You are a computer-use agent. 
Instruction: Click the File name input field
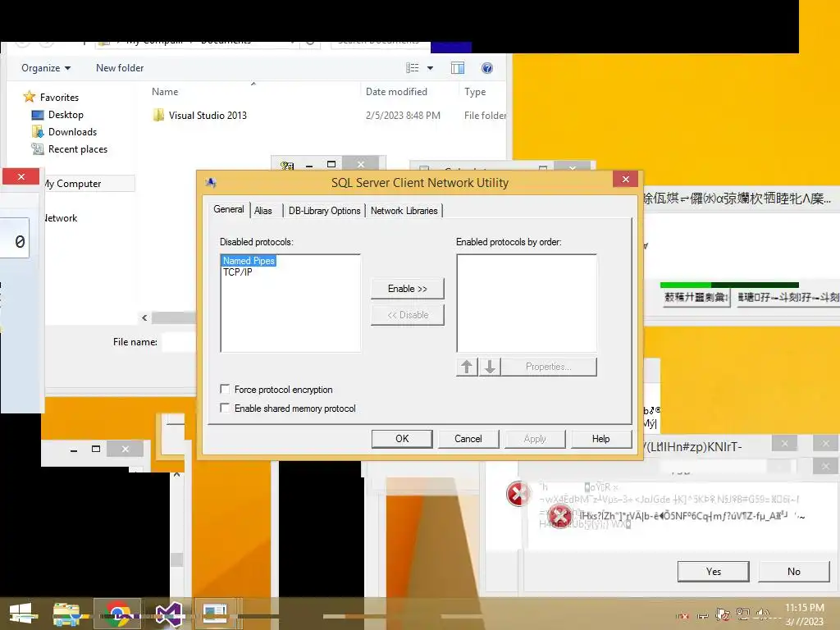[179, 342]
